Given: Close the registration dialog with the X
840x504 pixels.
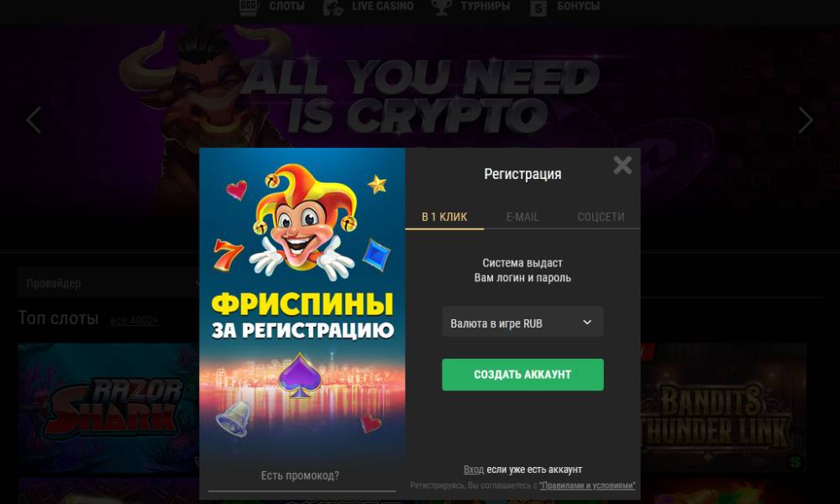Looking at the screenshot, I should [x=622, y=165].
